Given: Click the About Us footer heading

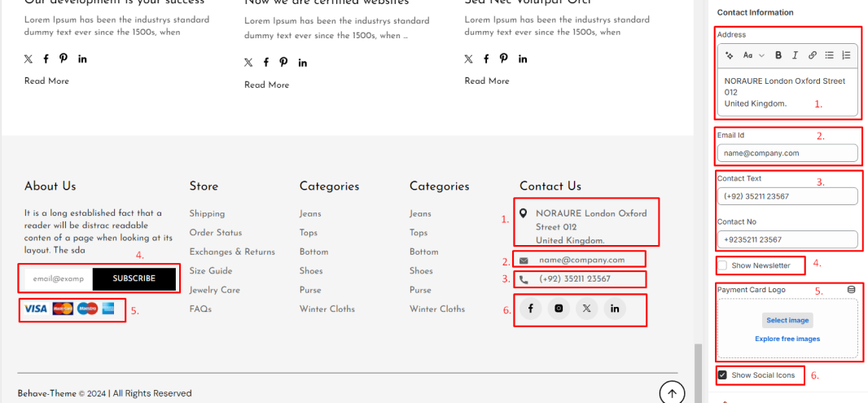Looking at the screenshot, I should click(x=50, y=186).
